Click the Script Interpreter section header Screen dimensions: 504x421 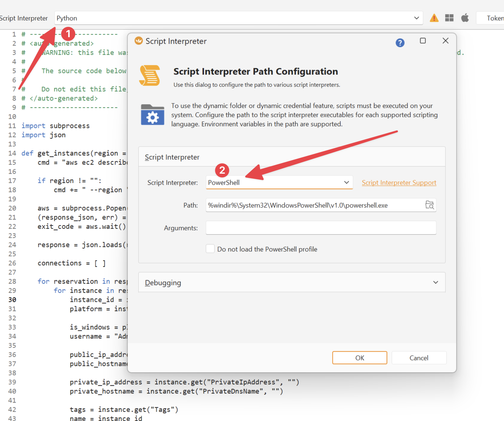point(172,157)
